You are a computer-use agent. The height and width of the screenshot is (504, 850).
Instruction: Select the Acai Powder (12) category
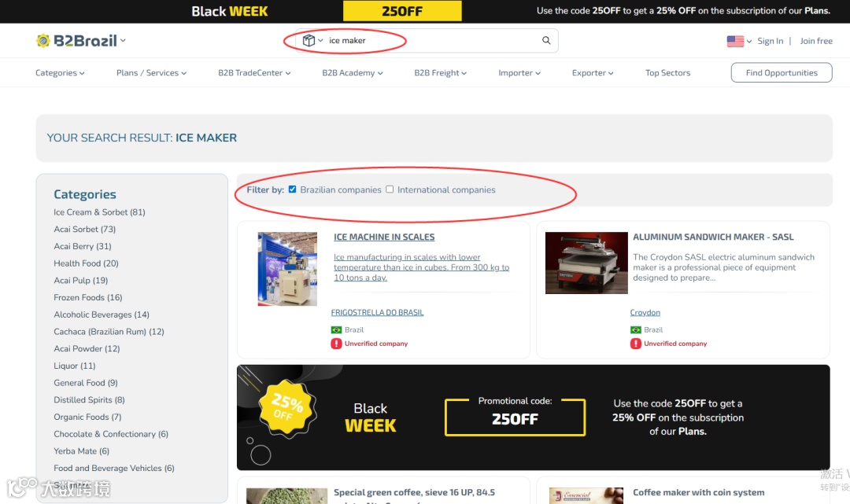87,348
